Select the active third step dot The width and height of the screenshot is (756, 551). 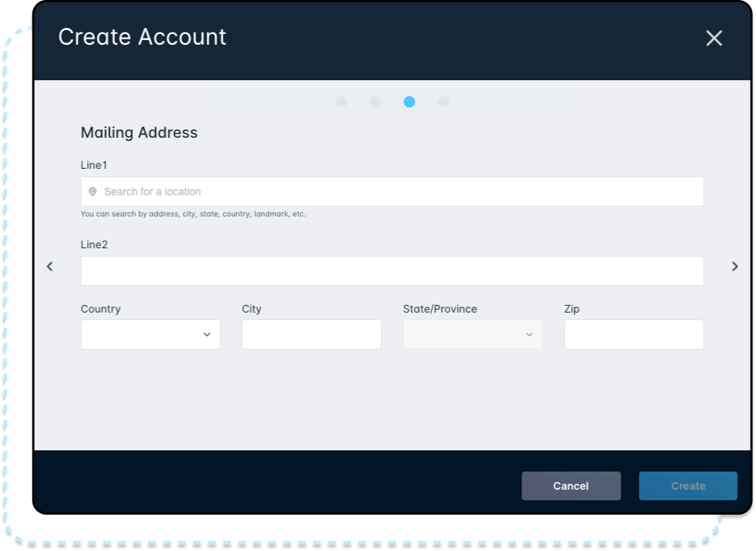pyautogui.click(x=409, y=101)
